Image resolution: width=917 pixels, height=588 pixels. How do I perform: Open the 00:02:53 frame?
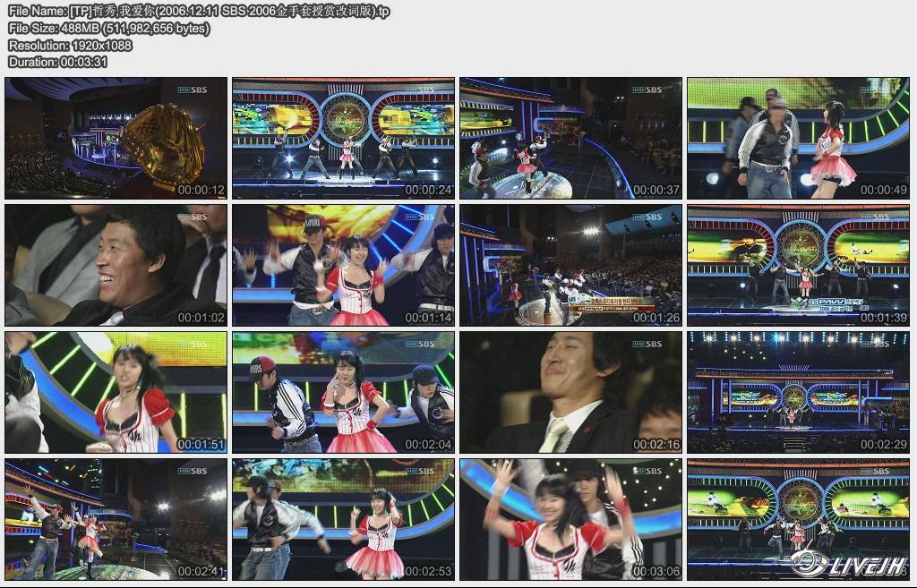click(343, 519)
